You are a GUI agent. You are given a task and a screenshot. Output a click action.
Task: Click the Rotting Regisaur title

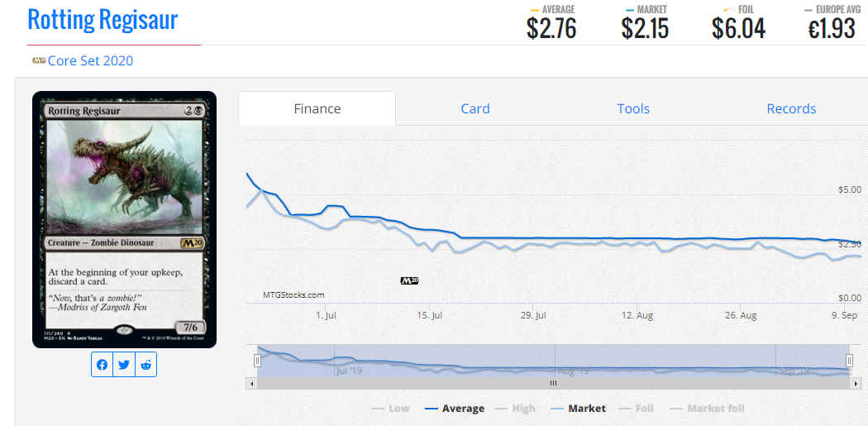coord(103,19)
